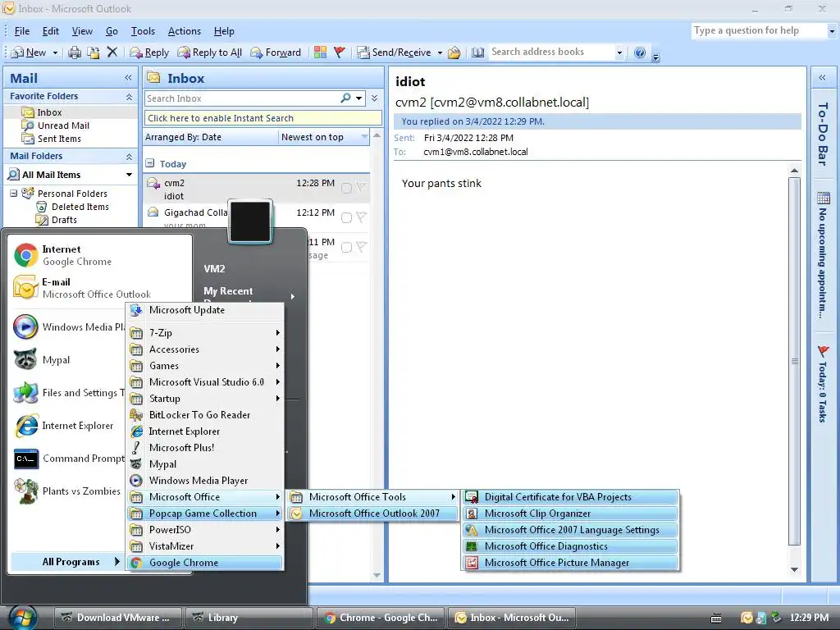Open Digital Certificate for VBA Projects
This screenshot has width=840, height=630.
tap(571, 497)
